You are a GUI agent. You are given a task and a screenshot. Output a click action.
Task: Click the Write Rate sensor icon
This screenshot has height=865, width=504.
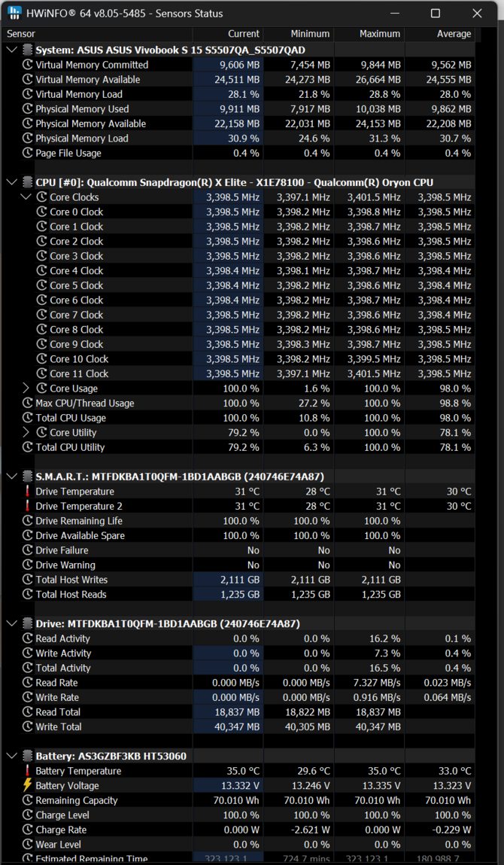coord(28,697)
